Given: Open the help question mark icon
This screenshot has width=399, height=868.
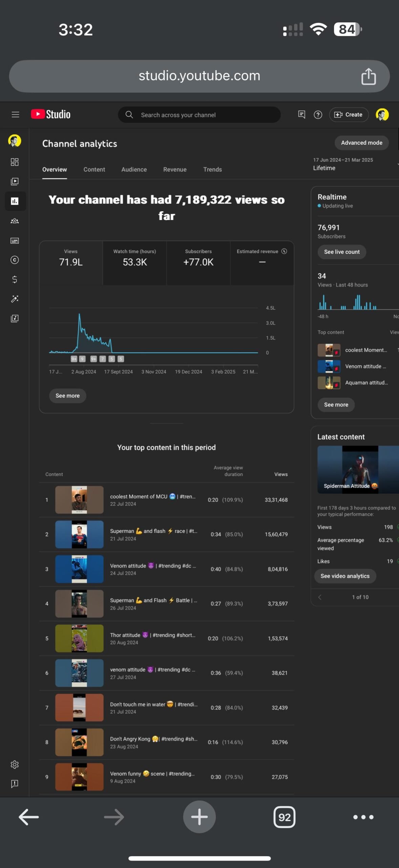Looking at the screenshot, I should point(318,115).
